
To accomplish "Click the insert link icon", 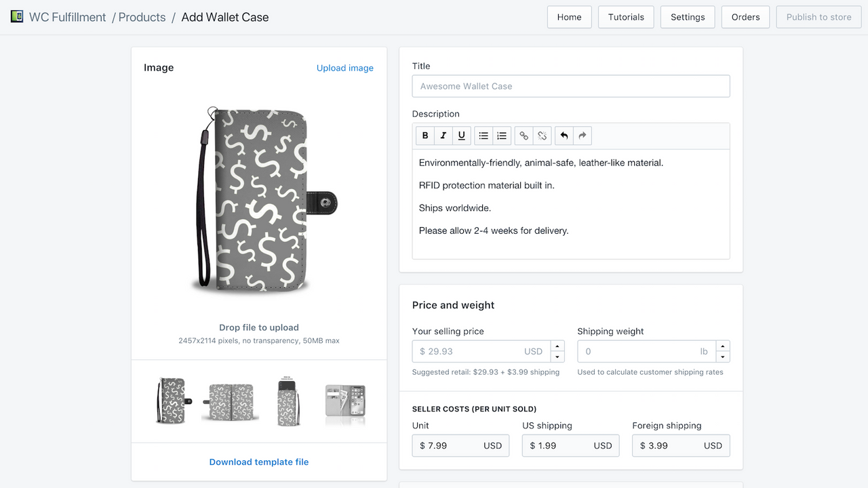I will pos(524,136).
